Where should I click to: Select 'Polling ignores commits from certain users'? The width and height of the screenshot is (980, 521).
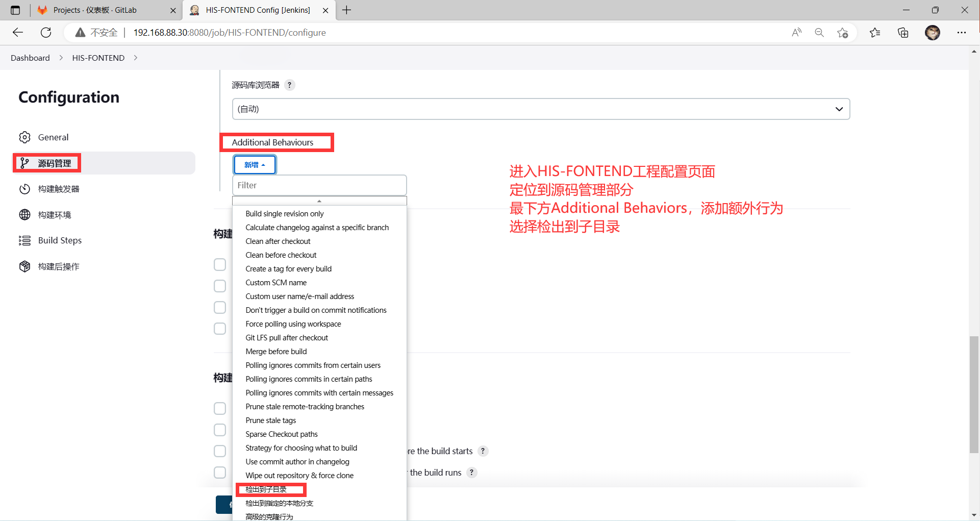pos(313,365)
